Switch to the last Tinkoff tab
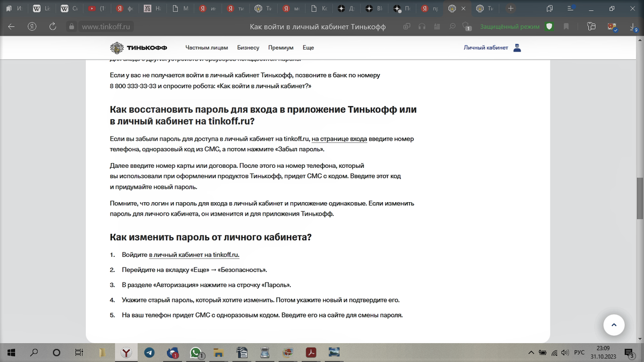Screen dimensions: 644x362 point(485,9)
